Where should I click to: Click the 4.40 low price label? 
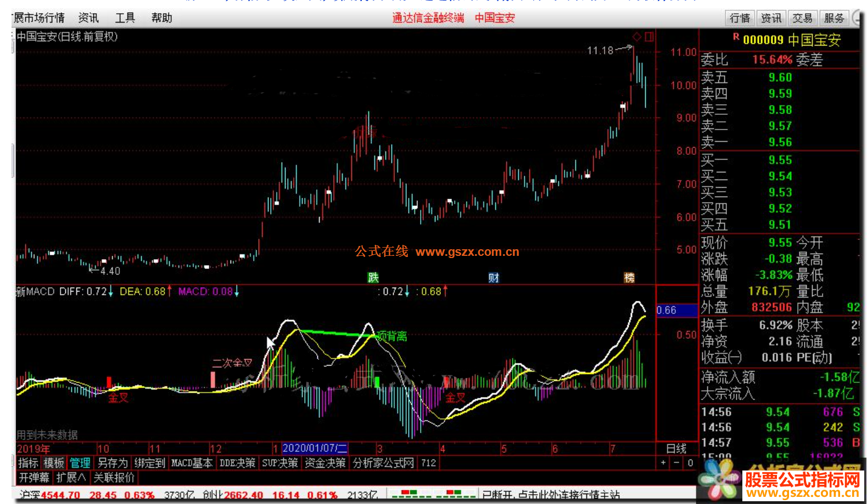pyautogui.click(x=110, y=271)
